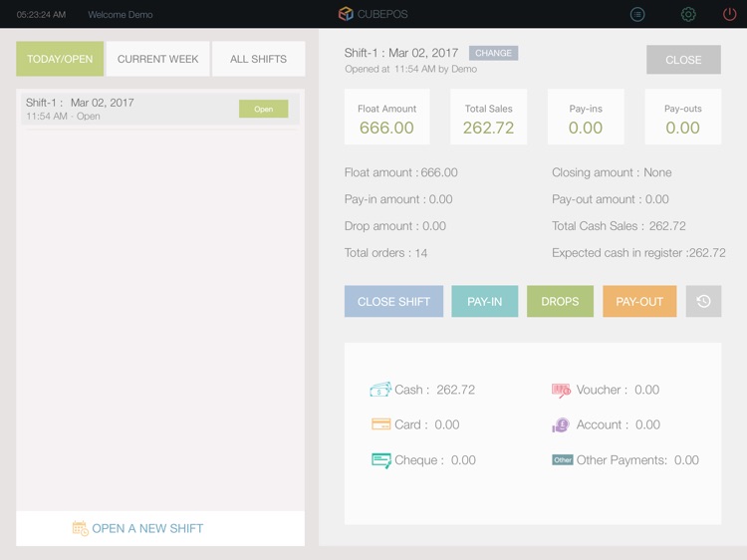Click the Card payment icon

[x=380, y=424]
